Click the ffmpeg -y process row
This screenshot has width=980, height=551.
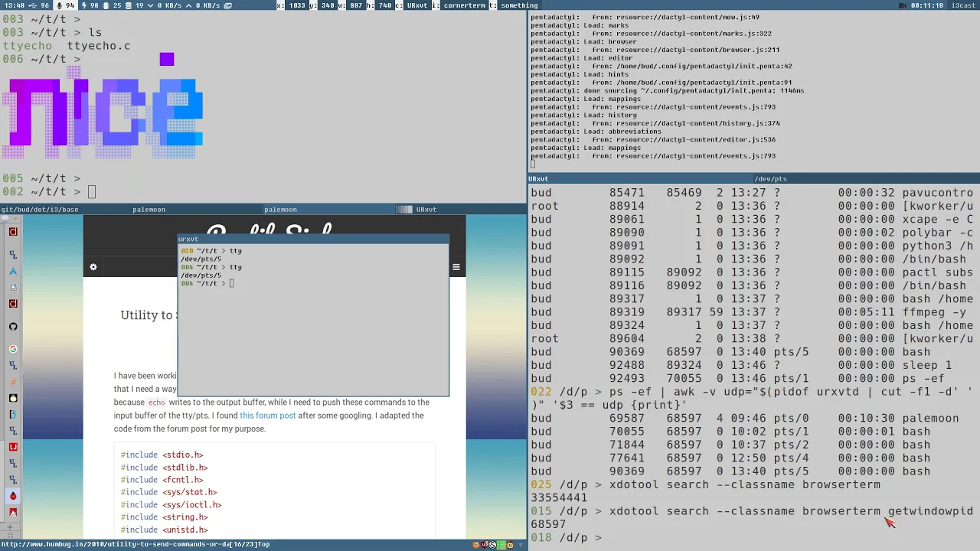point(752,312)
